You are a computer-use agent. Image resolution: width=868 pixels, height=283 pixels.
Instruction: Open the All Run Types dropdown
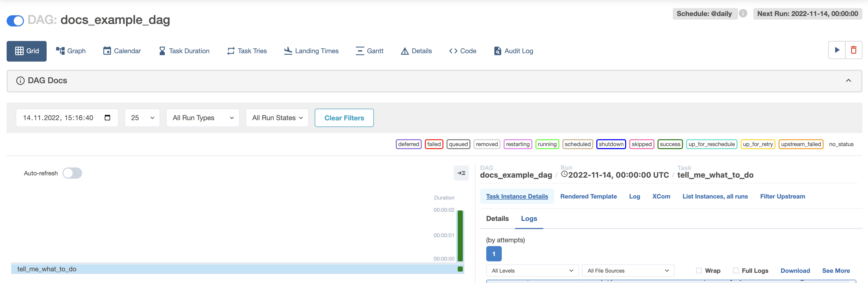pos(203,118)
